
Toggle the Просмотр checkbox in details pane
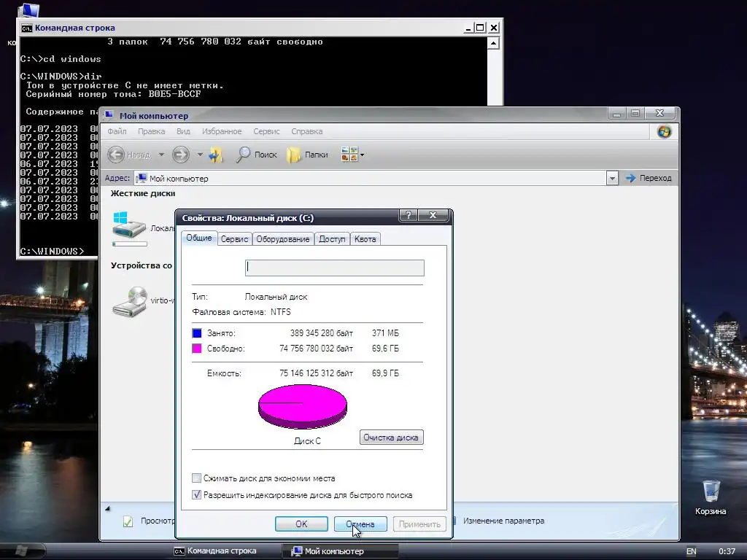coord(128,522)
